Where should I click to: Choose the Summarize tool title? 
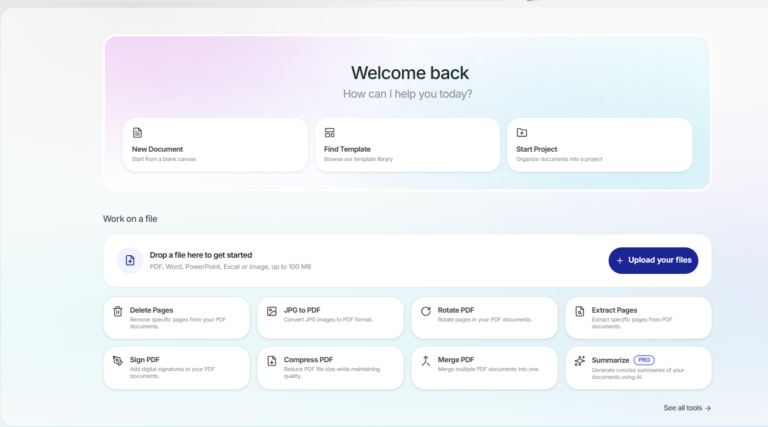point(610,360)
